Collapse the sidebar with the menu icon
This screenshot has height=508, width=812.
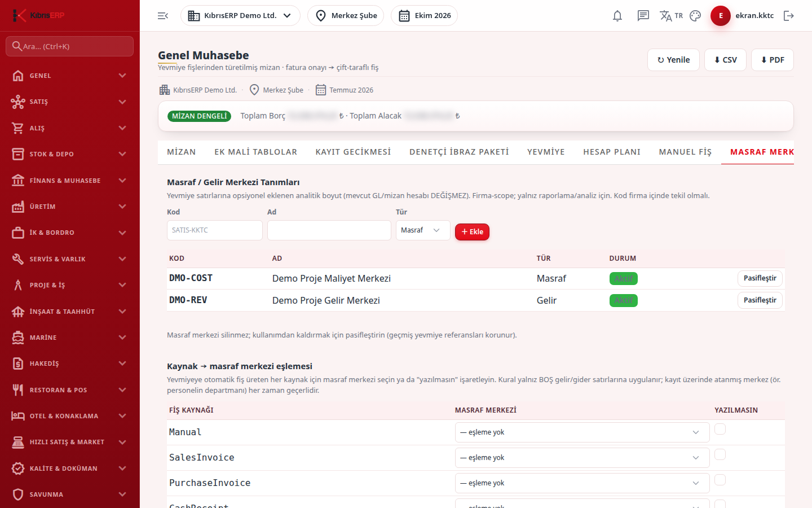[x=163, y=16]
